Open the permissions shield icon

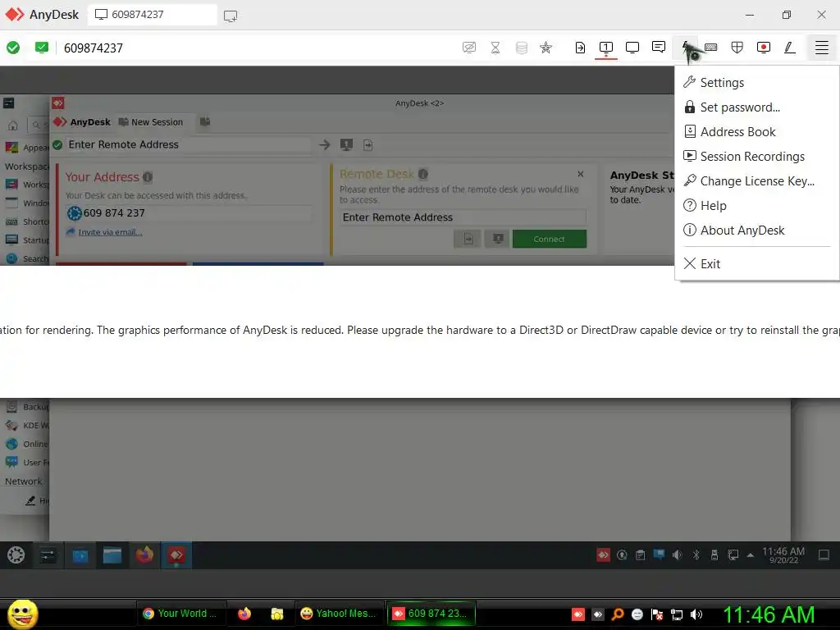(x=737, y=48)
